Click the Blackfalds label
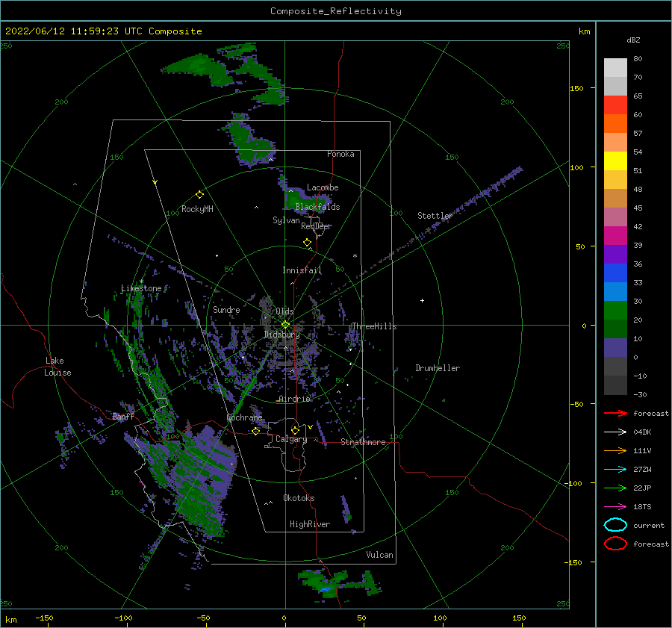672x628 pixels. pos(317,207)
